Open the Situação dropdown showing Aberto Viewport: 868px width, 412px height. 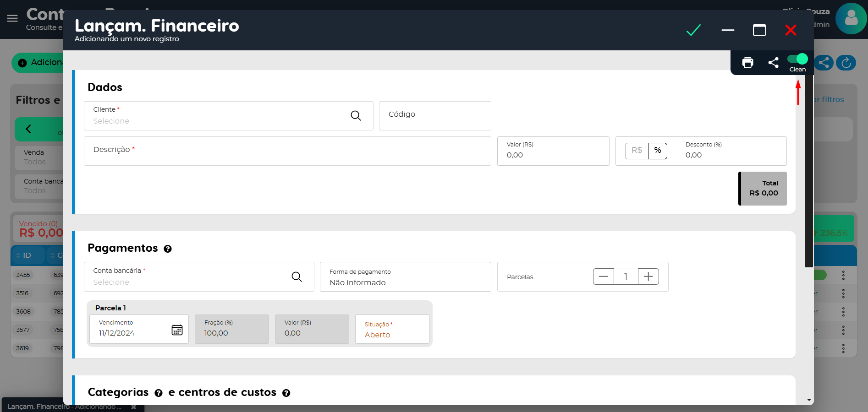click(392, 330)
